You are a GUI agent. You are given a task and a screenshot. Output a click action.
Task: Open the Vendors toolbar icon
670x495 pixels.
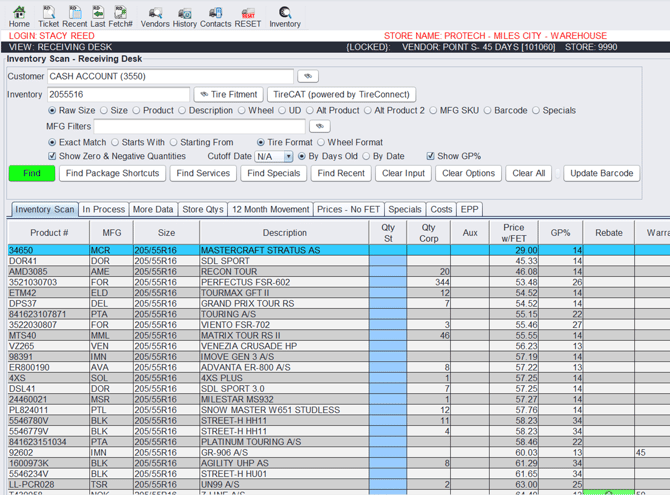tap(154, 14)
